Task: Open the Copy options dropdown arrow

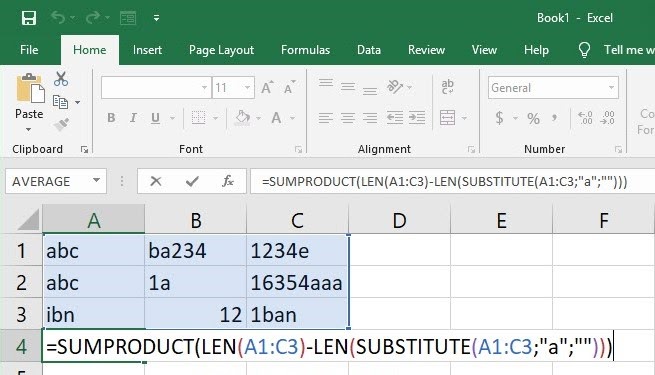Action: (x=78, y=102)
